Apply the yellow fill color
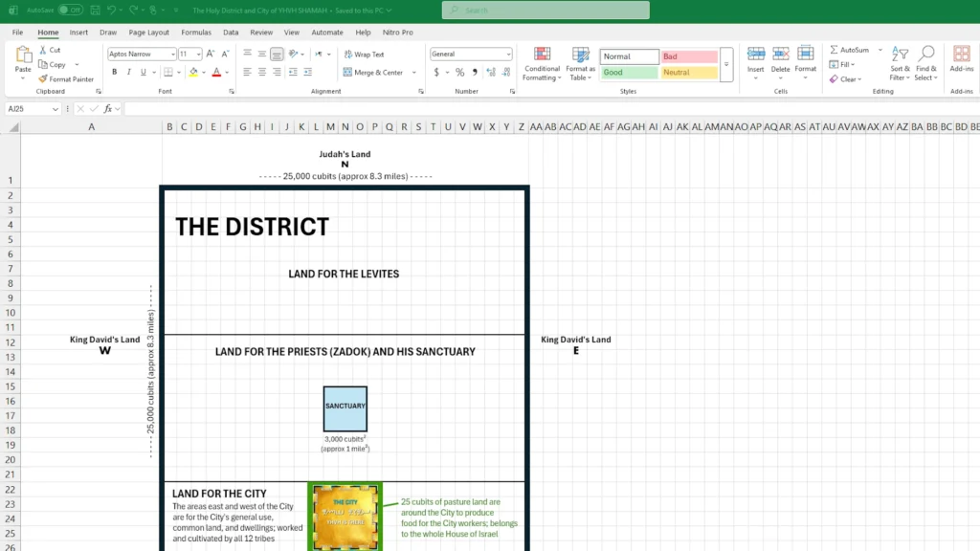980x551 pixels. [193, 72]
